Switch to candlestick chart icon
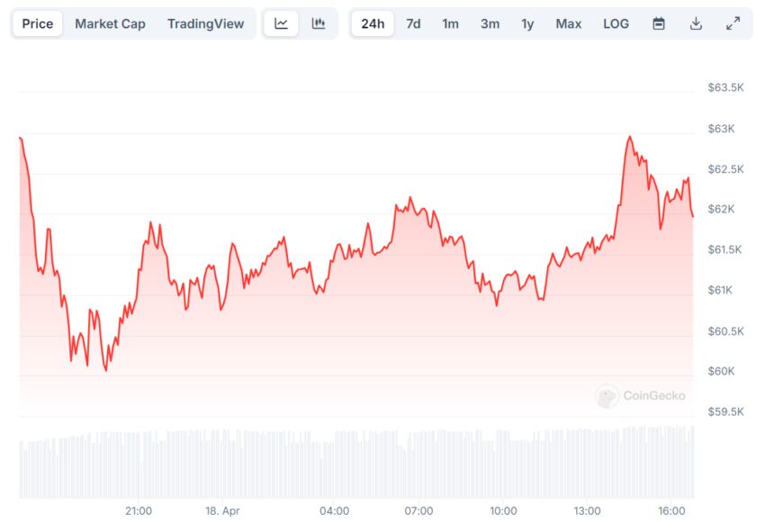This screenshot has height=532, width=765. pyautogui.click(x=318, y=23)
